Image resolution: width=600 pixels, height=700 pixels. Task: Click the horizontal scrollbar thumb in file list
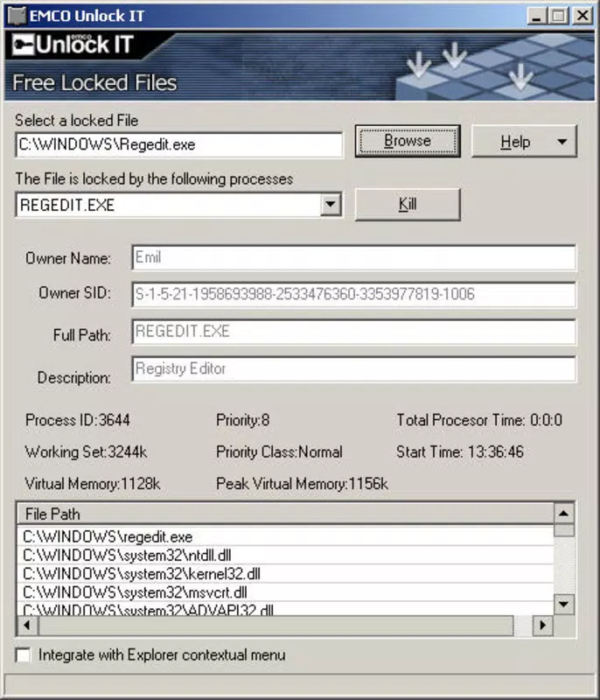(276, 626)
